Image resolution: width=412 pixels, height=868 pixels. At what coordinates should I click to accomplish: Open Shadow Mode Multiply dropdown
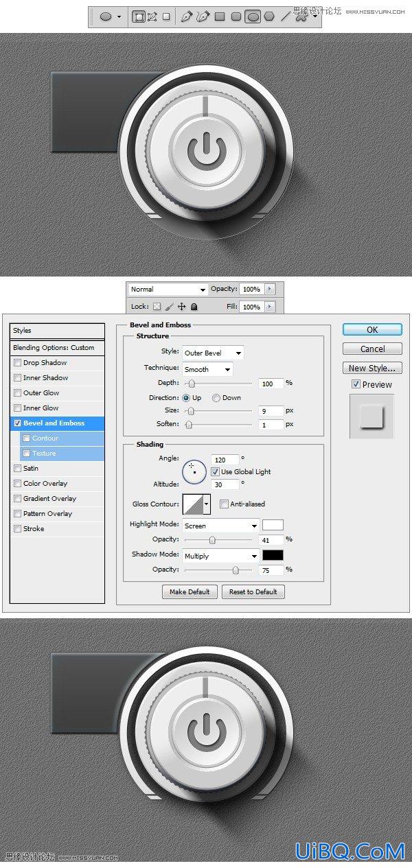220,556
